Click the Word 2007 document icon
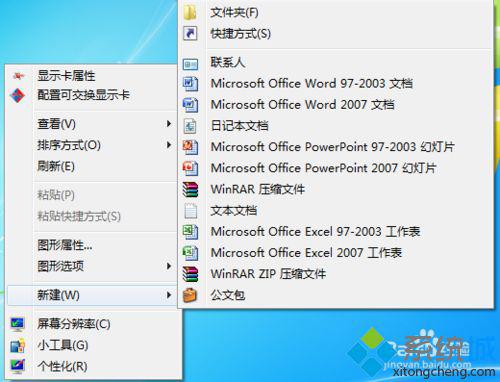 pyautogui.click(x=190, y=105)
